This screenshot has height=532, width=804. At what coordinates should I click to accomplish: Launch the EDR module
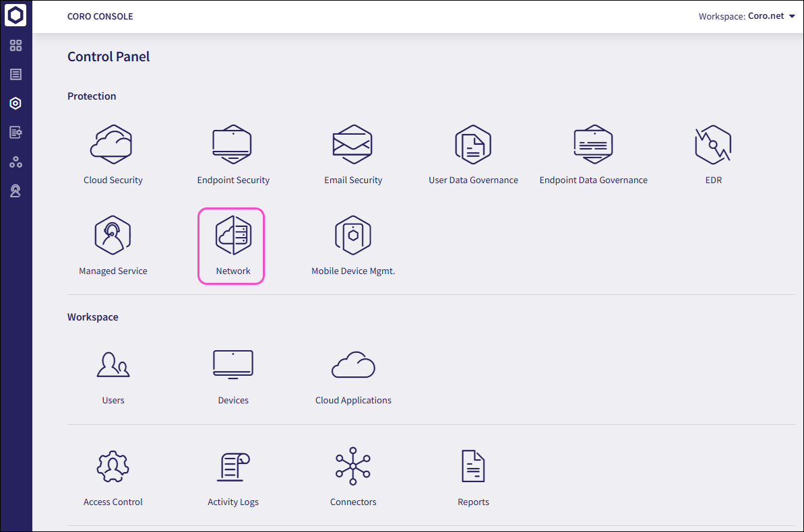pyautogui.click(x=713, y=144)
